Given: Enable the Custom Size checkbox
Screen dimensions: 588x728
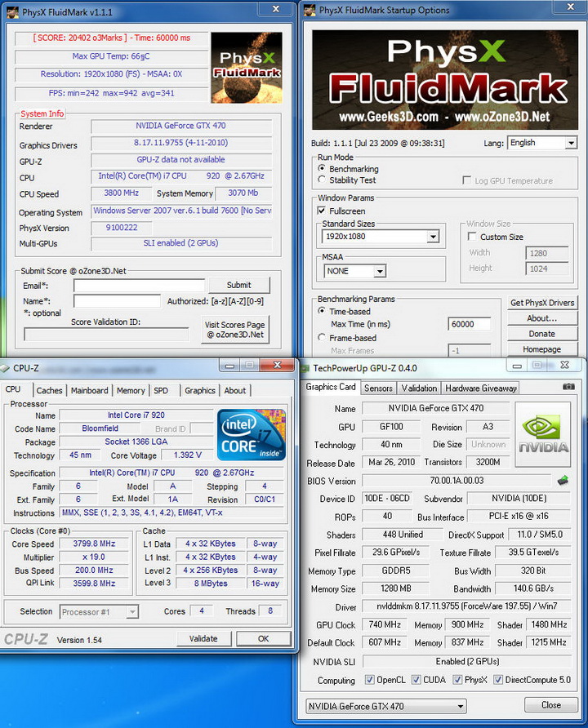Looking at the screenshot, I should (x=472, y=237).
